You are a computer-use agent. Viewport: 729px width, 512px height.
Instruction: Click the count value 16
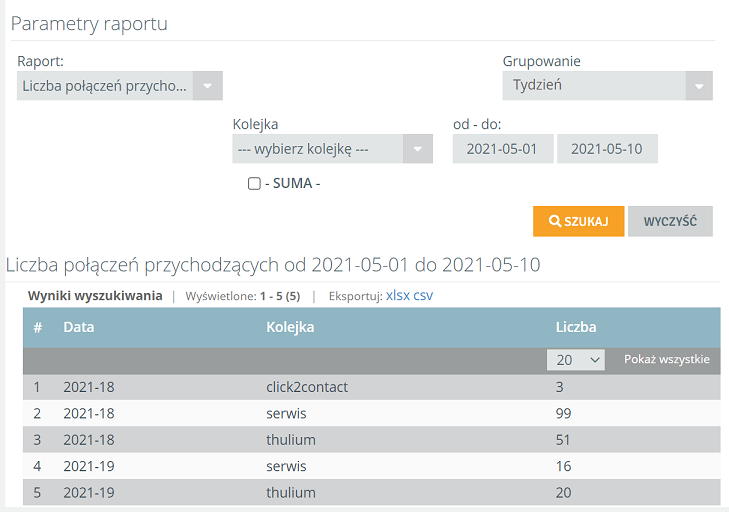pyautogui.click(x=563, y=466)
